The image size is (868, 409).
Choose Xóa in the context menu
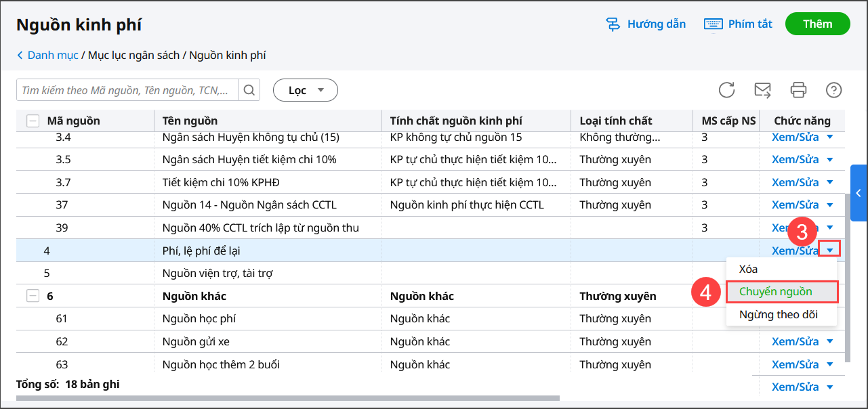pos(748,270)
